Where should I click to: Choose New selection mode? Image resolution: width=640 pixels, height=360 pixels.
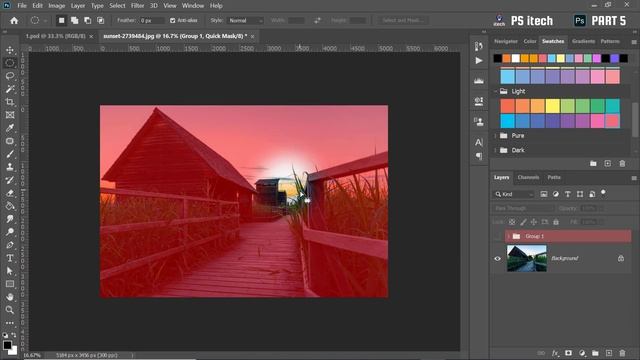tap(61, 20)
